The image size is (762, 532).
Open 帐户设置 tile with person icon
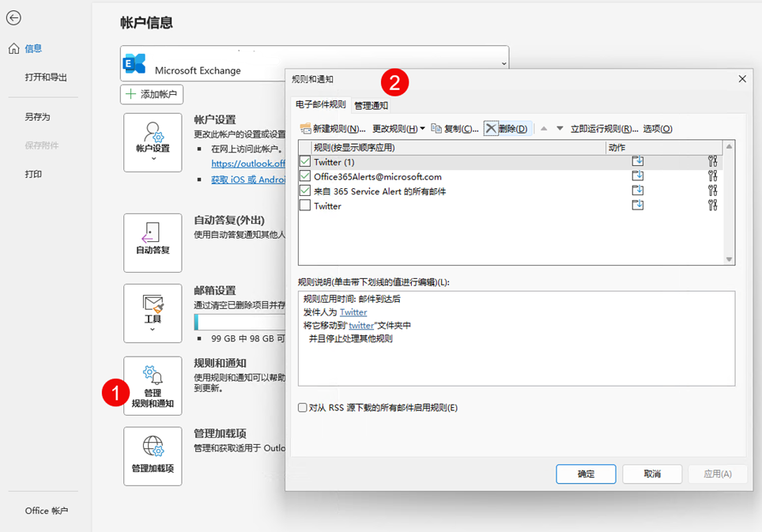[x=153, y=142]
